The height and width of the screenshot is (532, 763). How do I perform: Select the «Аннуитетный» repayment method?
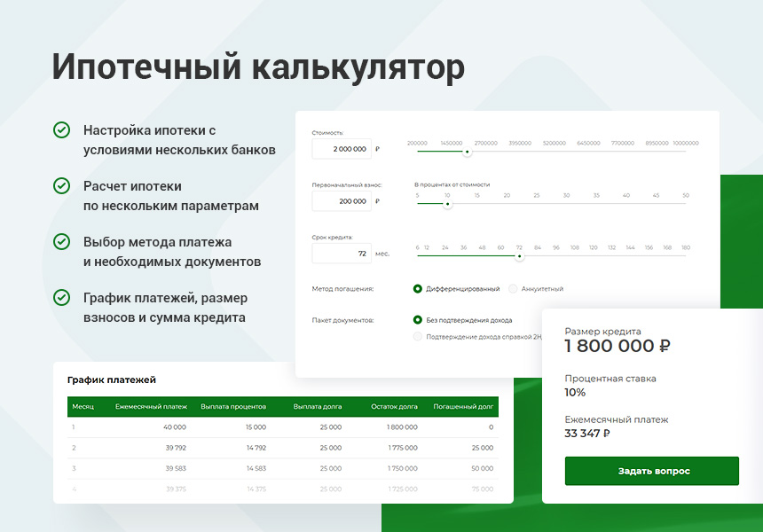[x=512, y=288]
